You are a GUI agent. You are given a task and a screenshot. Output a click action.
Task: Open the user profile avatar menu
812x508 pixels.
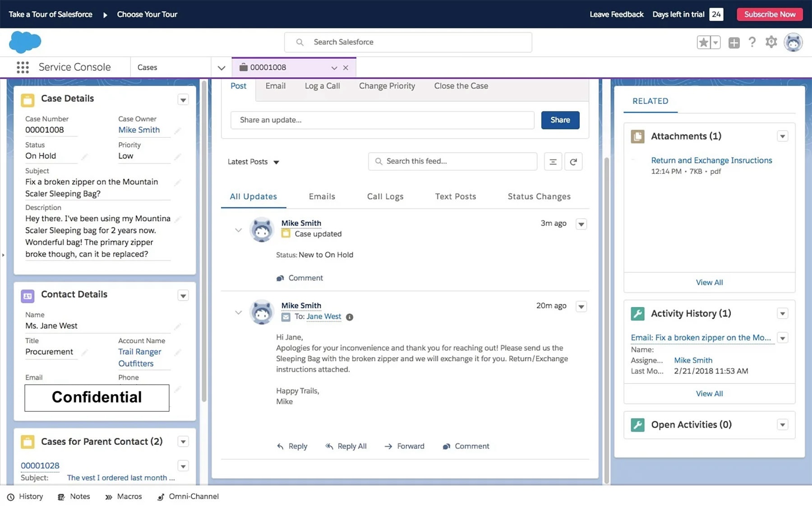pyautogui.click(x=793, y=42)
